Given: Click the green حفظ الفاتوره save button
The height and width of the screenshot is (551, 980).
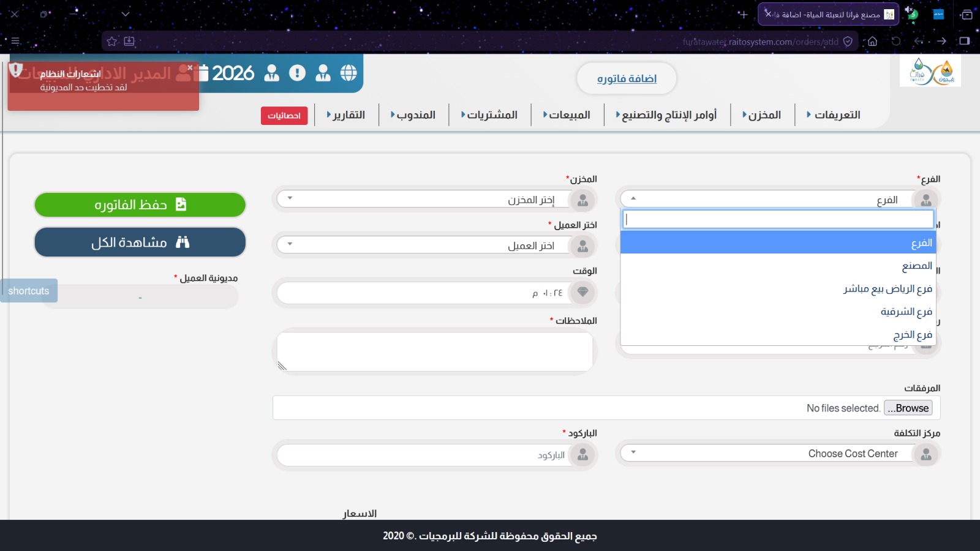Looking at the screenshot, I should pos(140,204).
